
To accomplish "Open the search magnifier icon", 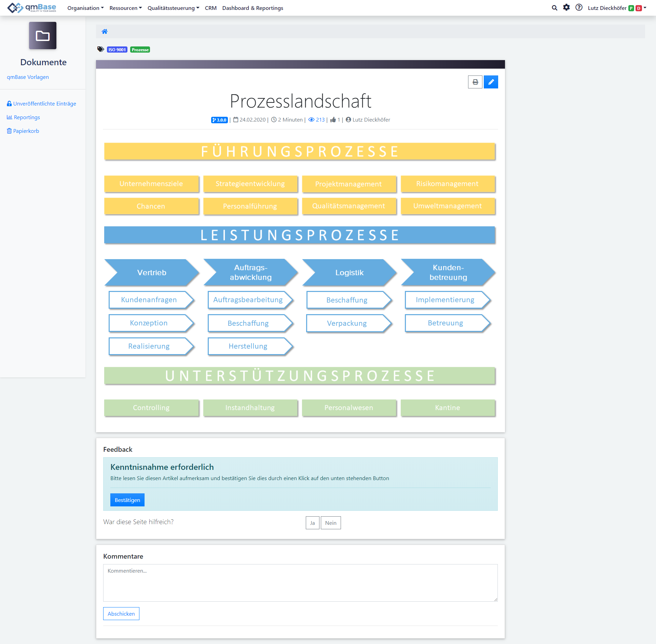I will coord(555,8).
